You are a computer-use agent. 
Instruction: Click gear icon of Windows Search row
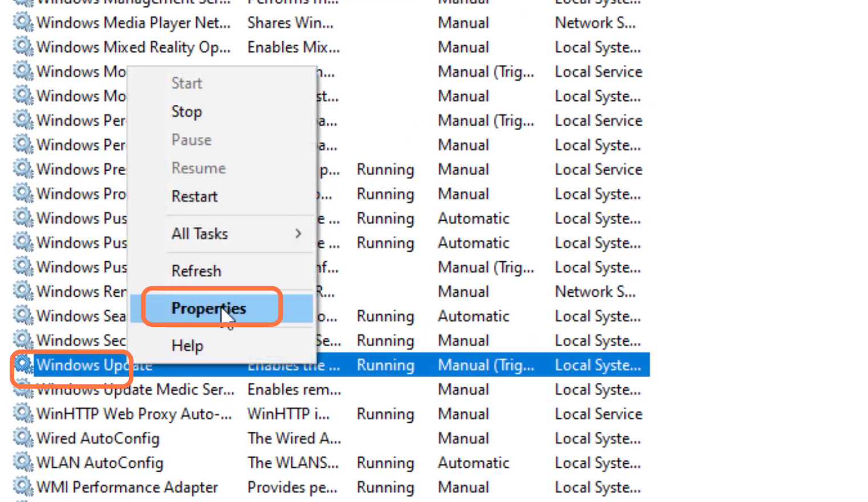coord(23,315)
